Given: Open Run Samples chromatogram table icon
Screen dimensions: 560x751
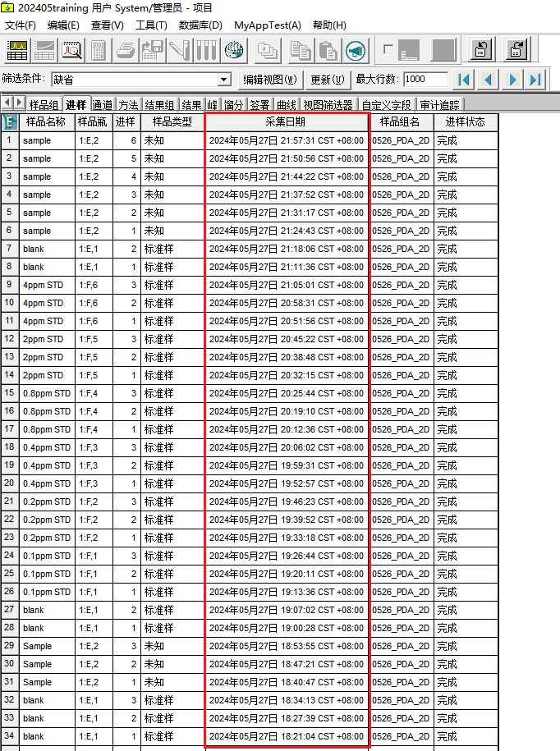Looking at the screenshot, I should (x=16, y=50).
